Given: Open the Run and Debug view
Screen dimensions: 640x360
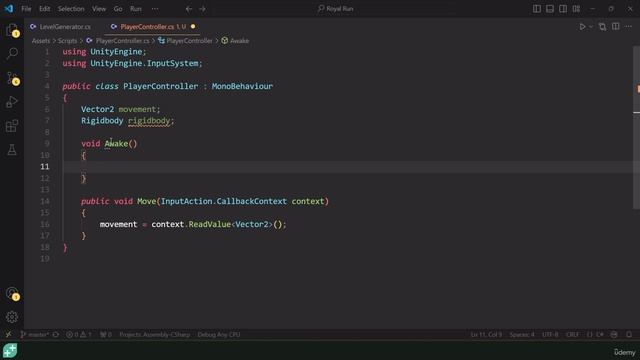Looking at the screenshot, I should (x=12, y=102).
